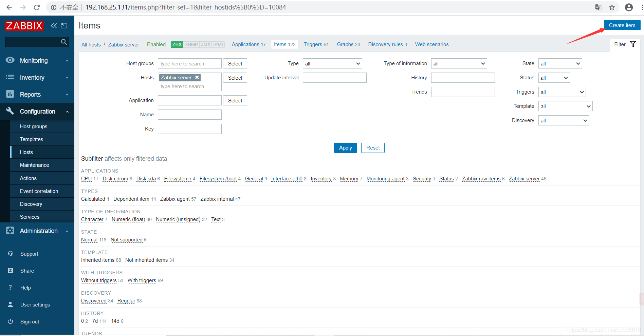
Task: Open browser profile avatar icon
Action: [x=629, y=7]
